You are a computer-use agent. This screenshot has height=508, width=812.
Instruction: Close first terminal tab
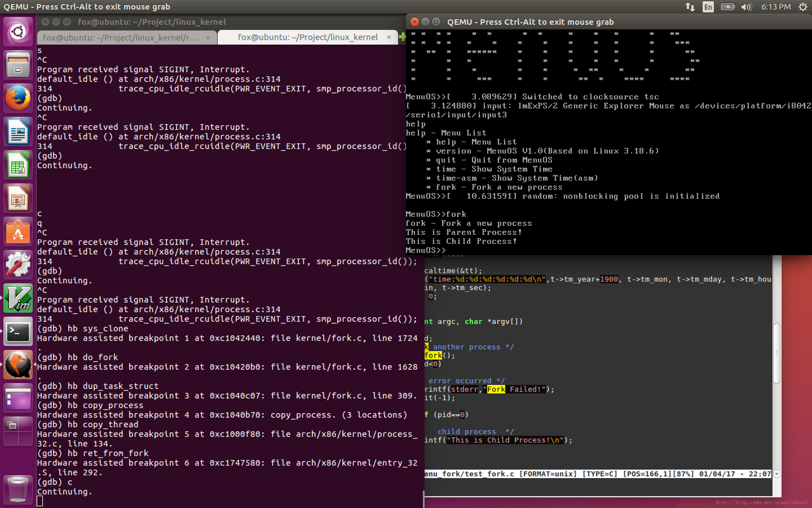[208, 38]
